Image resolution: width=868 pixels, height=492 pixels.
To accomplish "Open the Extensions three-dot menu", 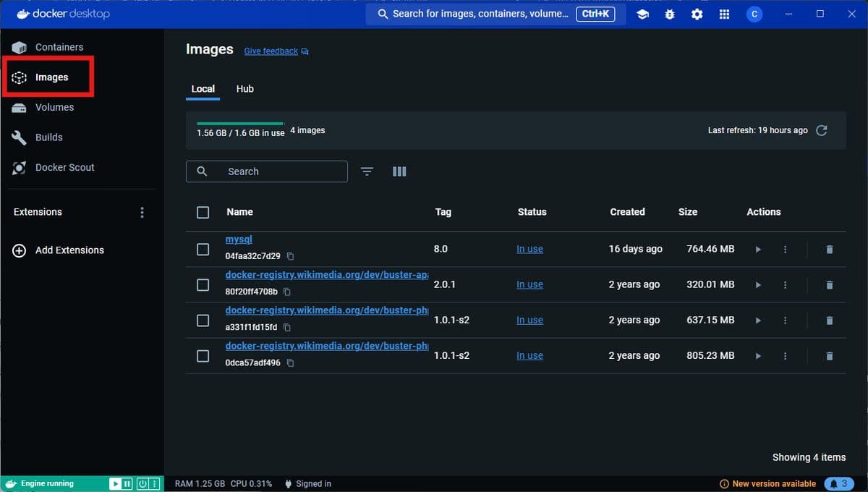I will pyautogui.click(x=142, y=212).
